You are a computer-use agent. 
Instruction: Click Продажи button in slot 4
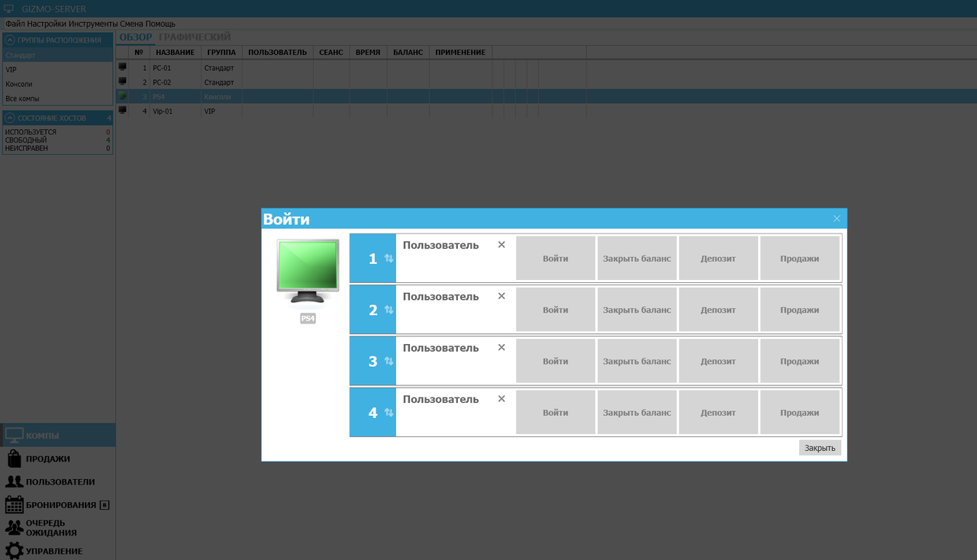(x=800, y=412)
